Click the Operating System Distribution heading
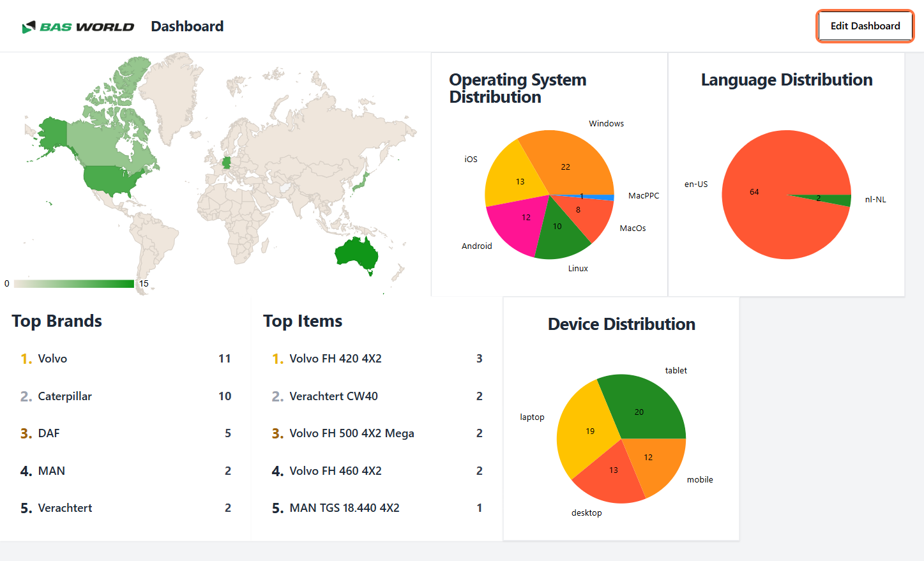The image size is (924, 561). point(518,88)
